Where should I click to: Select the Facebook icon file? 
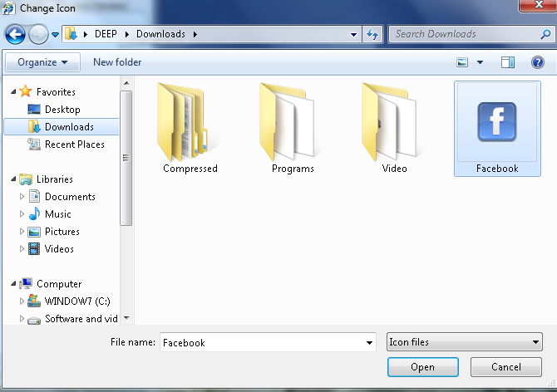pyautogui.click(x=497, y=129)
